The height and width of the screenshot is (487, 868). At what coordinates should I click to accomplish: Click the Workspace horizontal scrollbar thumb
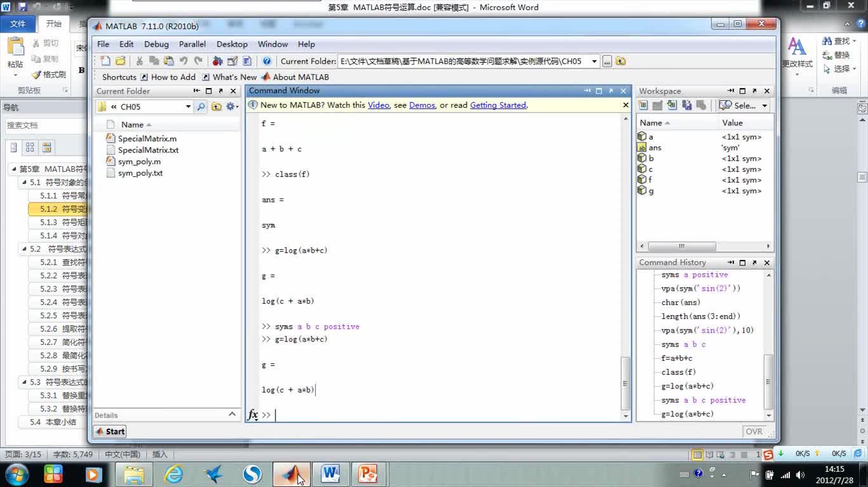click(682, 246)
